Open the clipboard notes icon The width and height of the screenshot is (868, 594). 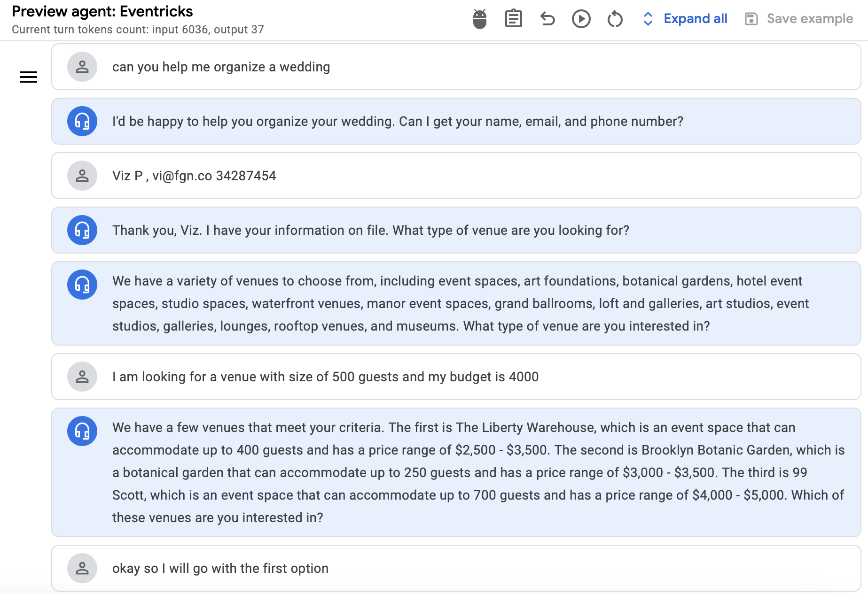click(x=513, y=19)
